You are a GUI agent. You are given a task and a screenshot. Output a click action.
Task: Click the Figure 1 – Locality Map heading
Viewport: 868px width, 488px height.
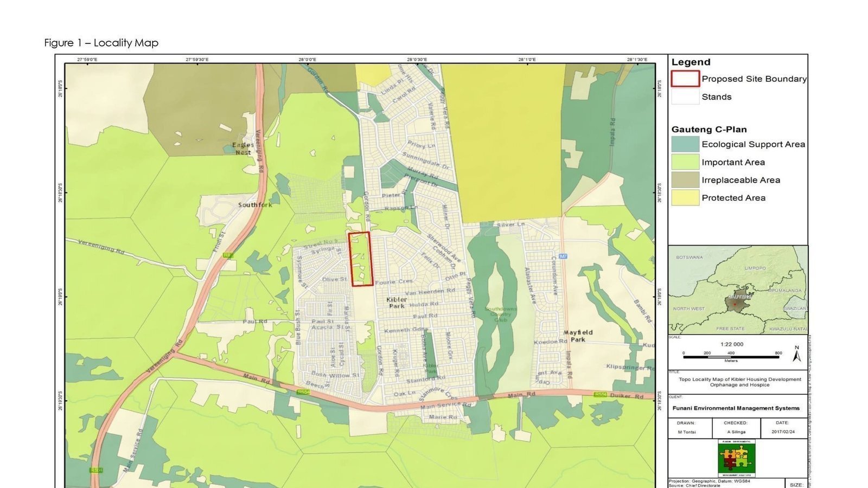101,43
